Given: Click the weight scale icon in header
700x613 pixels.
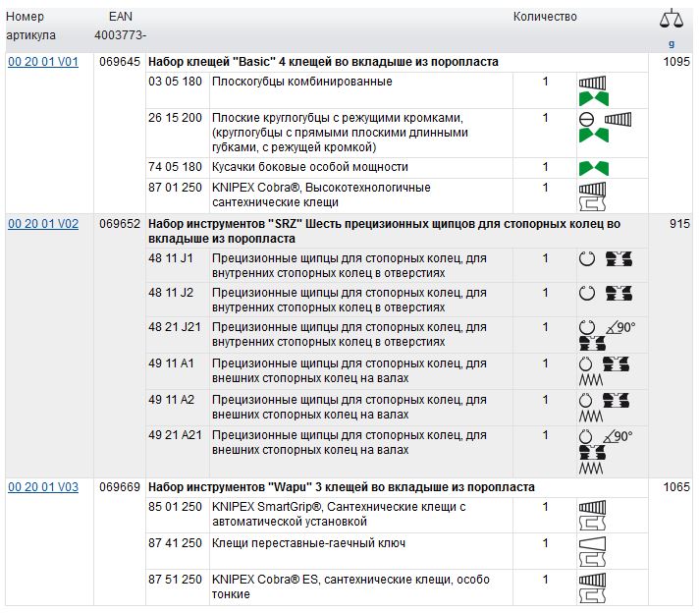Looking at the screenshot, I should 672,19.
